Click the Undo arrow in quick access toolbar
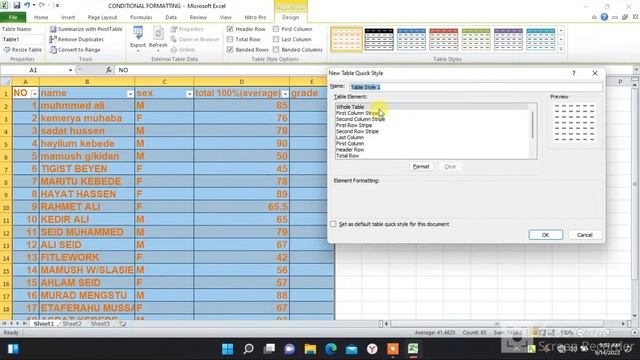This screenshot has width=640, height=360. (27, 5)
